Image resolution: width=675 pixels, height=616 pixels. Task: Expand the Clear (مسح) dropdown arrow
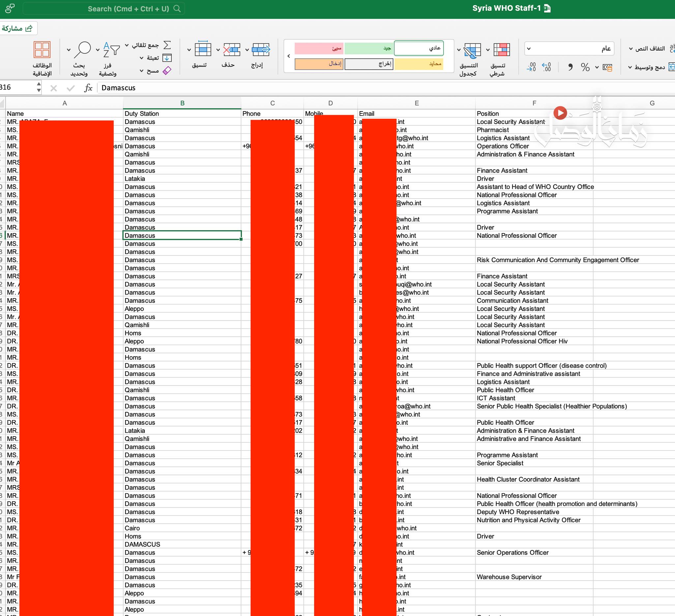(x=141, y=71)
